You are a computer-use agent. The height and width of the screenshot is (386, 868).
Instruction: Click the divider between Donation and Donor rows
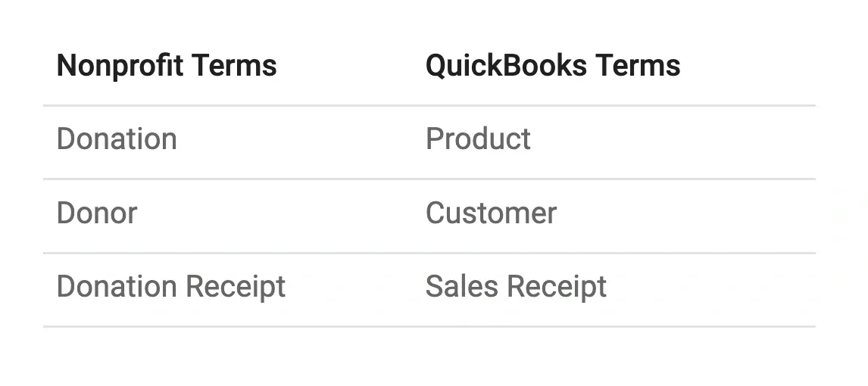click(429, 179)
